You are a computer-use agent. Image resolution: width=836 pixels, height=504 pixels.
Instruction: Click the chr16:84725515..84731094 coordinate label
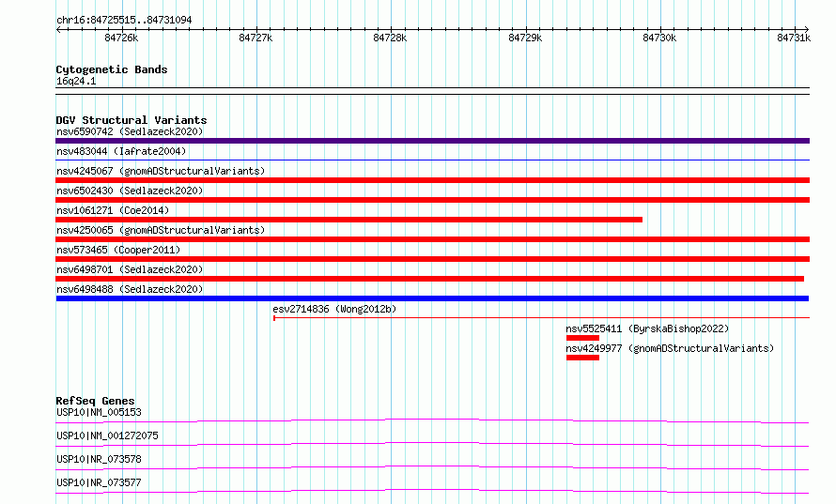[x=124, y=21]
